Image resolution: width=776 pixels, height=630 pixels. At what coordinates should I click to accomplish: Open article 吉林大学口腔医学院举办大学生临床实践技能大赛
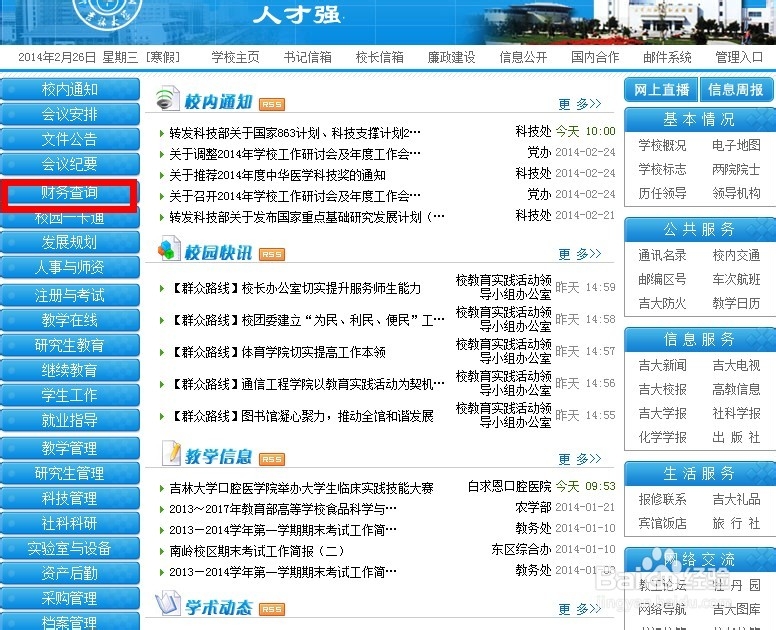pyautogui.click(x=301, y=488)
